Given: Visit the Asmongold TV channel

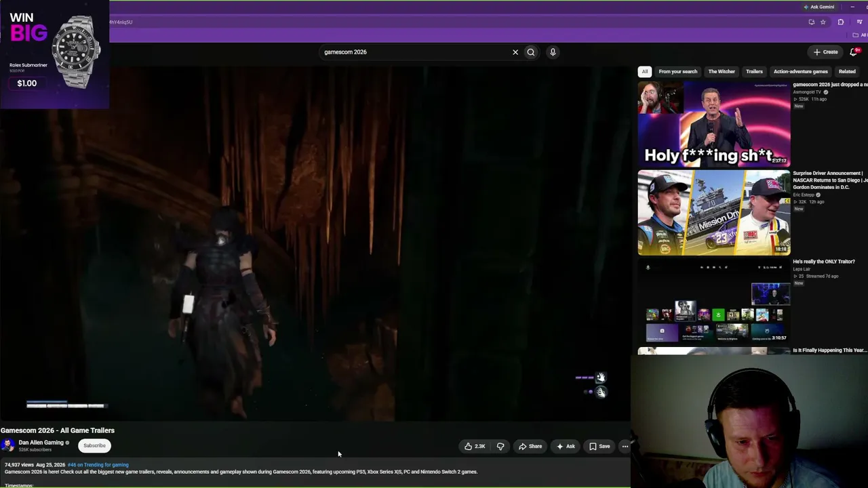Looking at the screenshot, I should pyautogui.click(x=807, y=92).
